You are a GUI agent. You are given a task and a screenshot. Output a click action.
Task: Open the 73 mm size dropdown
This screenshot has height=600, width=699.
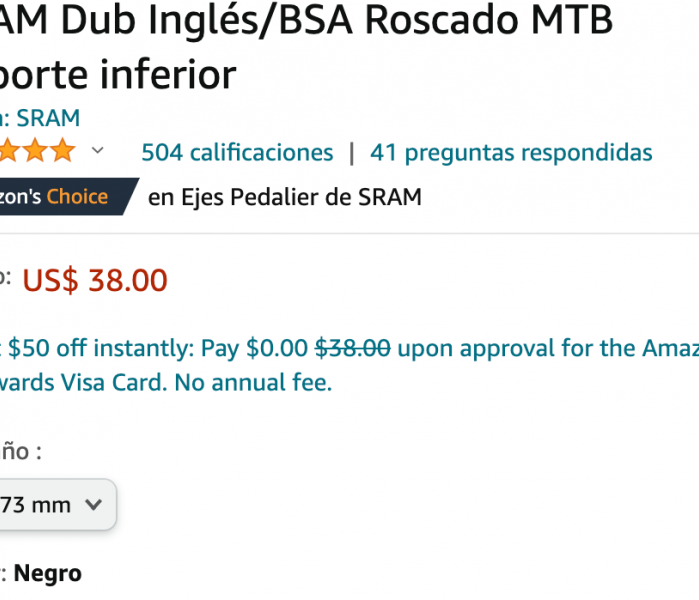click(57, 505)
